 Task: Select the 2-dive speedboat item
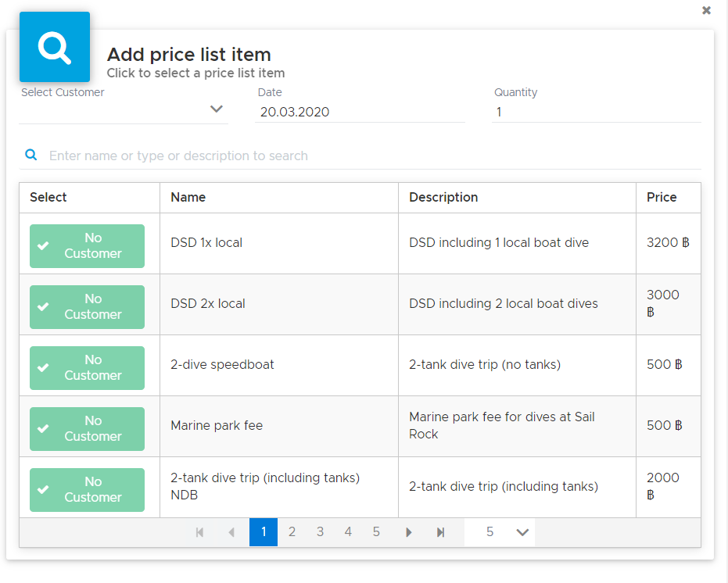coord(88,367)
